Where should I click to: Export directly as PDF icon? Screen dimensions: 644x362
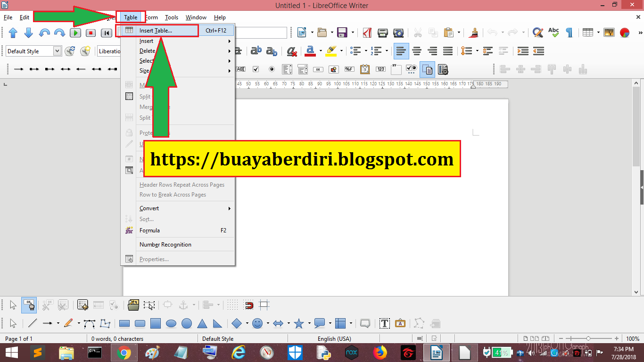click(x=368, y=33)
